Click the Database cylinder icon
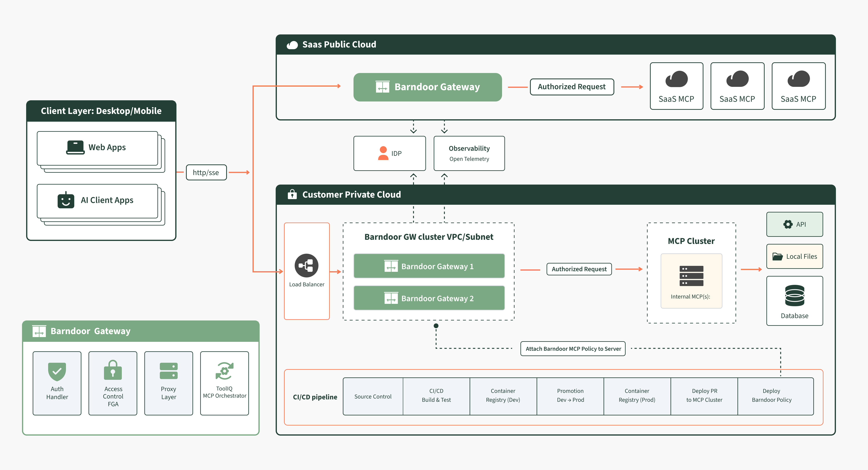The image size is (868, 470). point(795,296)
